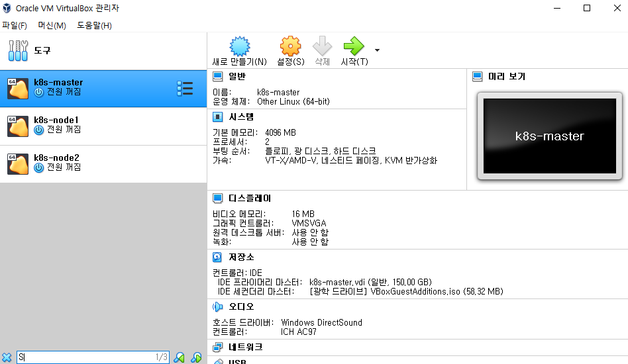The width and height of the screenshot is (628, 364).
Task: Open Audio (오디오) section heading link
Action: [x=241, y=307]
